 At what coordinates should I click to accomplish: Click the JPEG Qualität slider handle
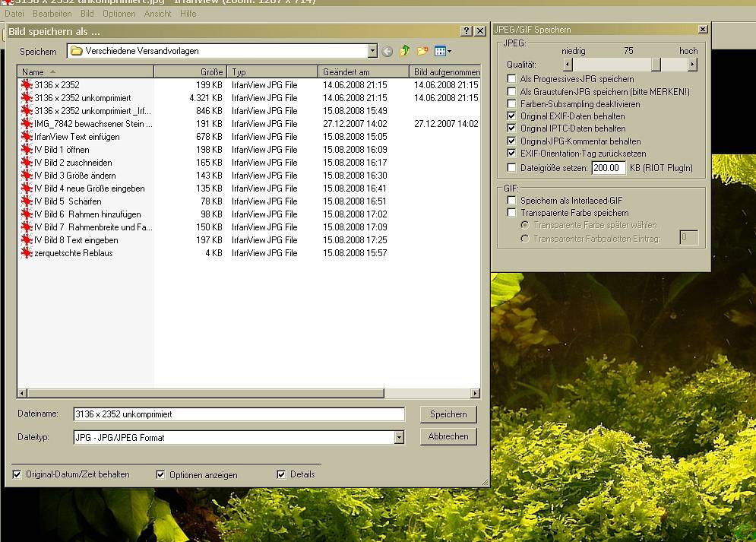(656, 65)
